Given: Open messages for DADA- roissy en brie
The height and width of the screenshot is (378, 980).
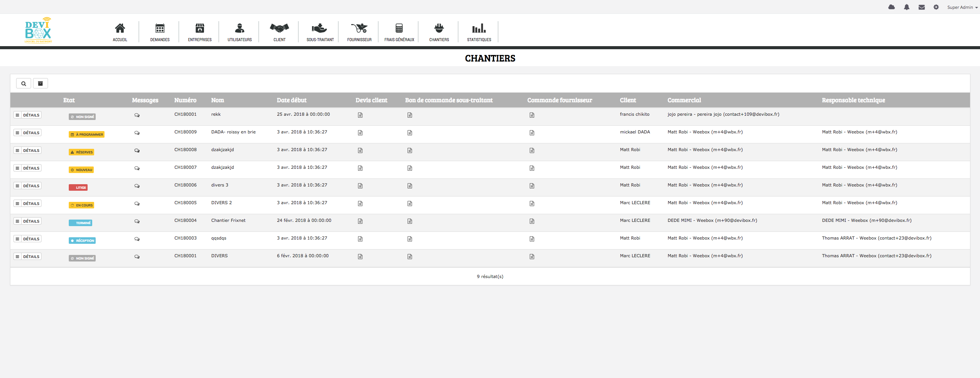Looking at the screenshot, I should click(137, 133).
